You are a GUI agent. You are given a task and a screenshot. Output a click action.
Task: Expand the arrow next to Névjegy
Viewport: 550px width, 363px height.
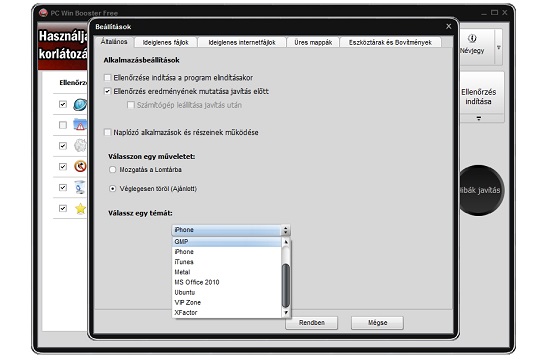(x=498, y=47)
